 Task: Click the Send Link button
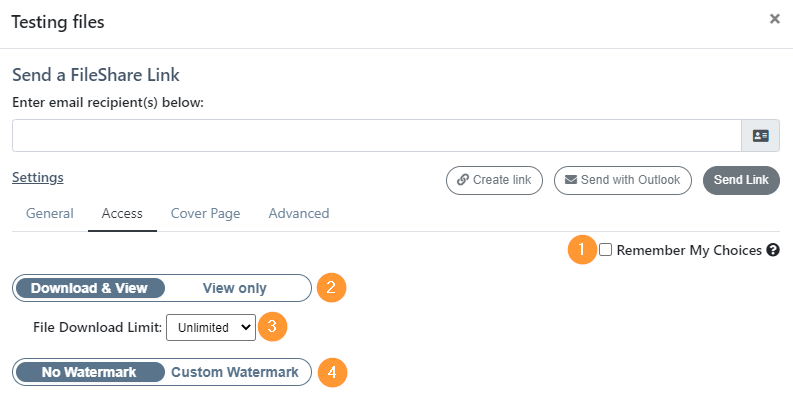741,180
